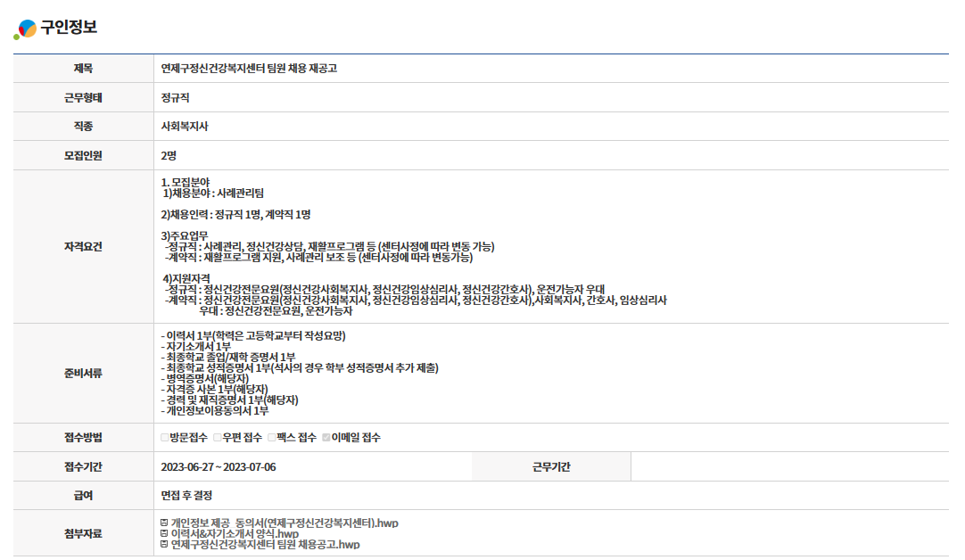This screenshot has width=965, height=560.
Task: Click the disk icon beside 팀원 채용공고 file
Action: [164, 544]
